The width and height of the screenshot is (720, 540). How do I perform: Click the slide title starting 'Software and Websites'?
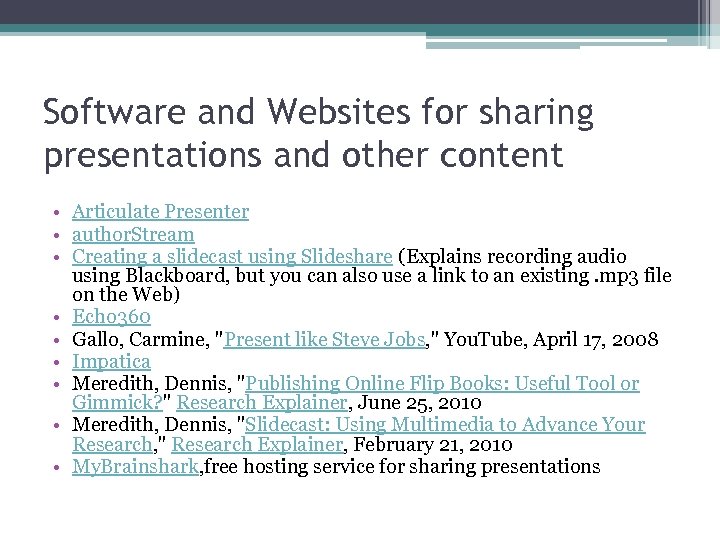318,133
